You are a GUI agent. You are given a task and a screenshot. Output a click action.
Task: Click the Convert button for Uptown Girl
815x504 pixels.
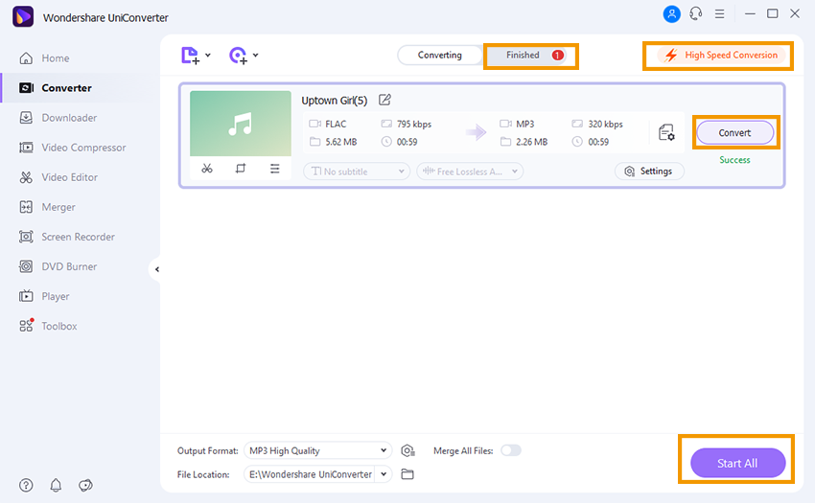click(734, 132)
